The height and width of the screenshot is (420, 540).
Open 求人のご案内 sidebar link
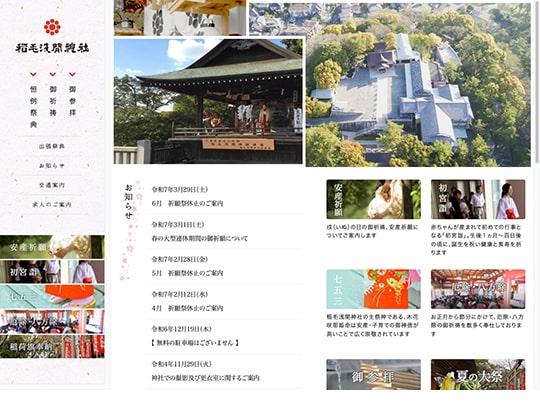point(52,204)
